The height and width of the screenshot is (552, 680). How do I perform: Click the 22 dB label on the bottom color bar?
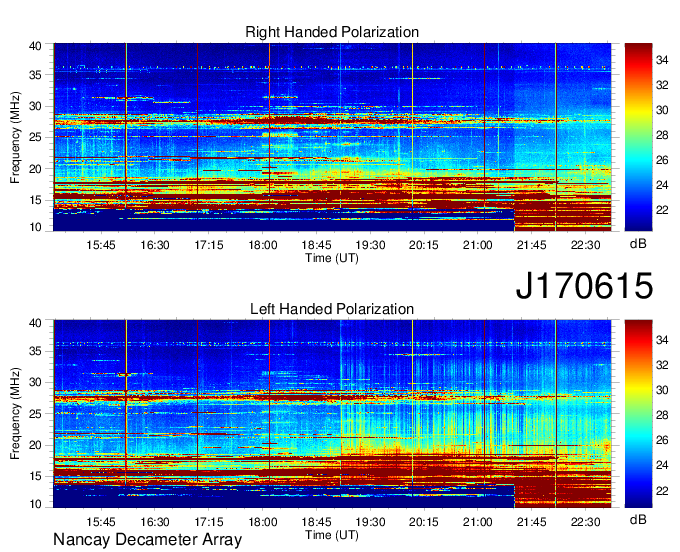(x=662, y=490)
